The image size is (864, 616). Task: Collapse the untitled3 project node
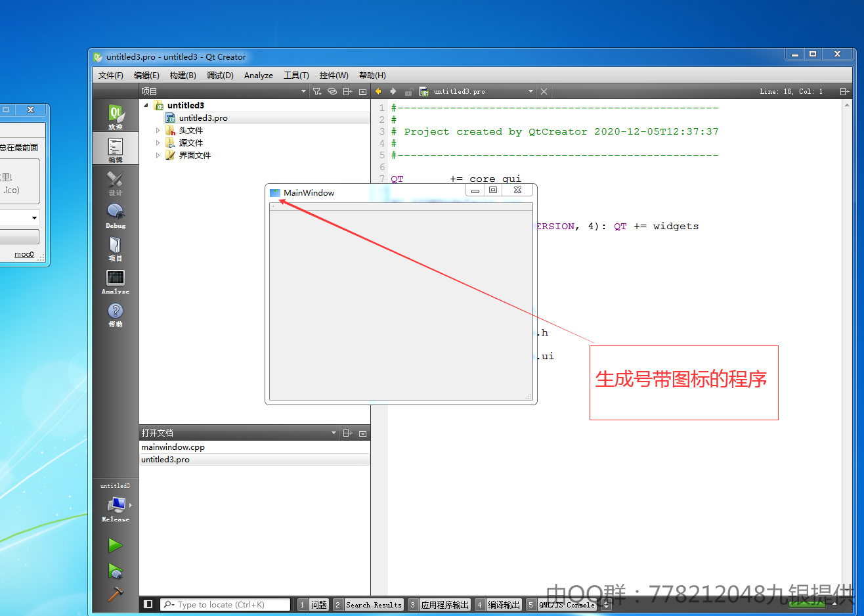click(x=146, y=105)
